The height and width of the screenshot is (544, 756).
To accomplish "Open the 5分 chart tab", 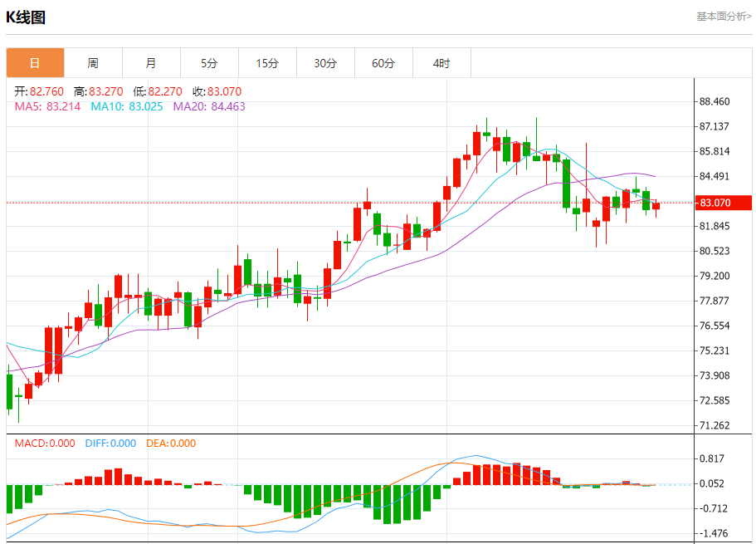I will coord(209,63).
